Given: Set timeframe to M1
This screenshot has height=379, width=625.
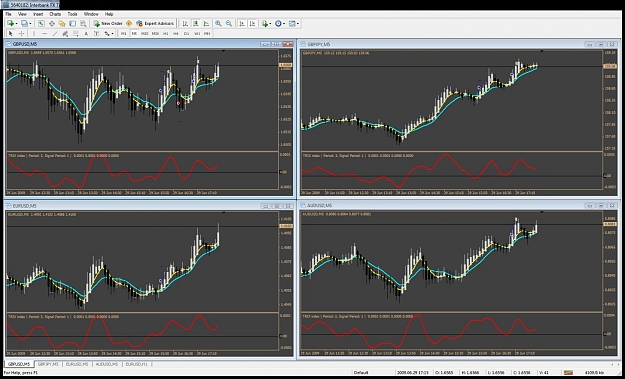Looking at the screenshot, I should 124,33.
